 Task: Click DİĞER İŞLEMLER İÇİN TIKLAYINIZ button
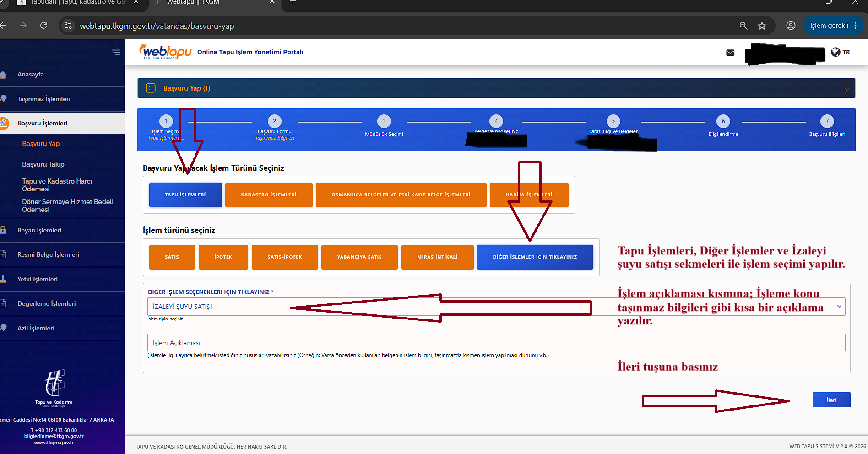tap(535, 257)
